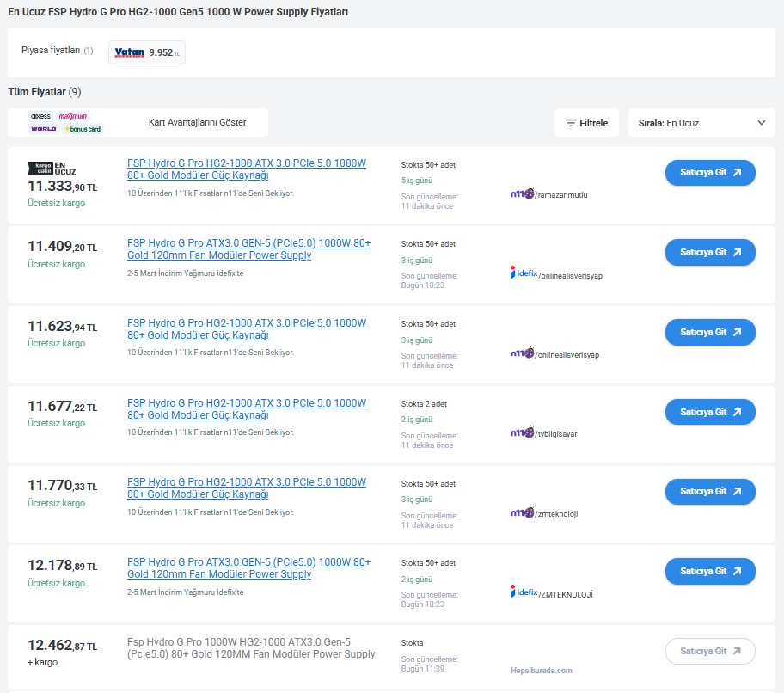Go to seller for n11 zmteknoloji offer
Viewport: 784px width, 693px height.
point(710,492)
